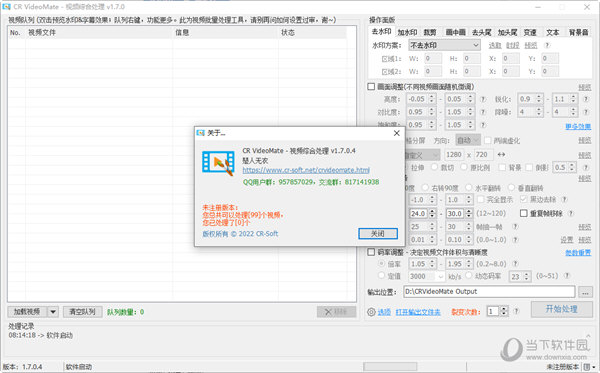Click the X 移除 button under queue

coord(336,312)
